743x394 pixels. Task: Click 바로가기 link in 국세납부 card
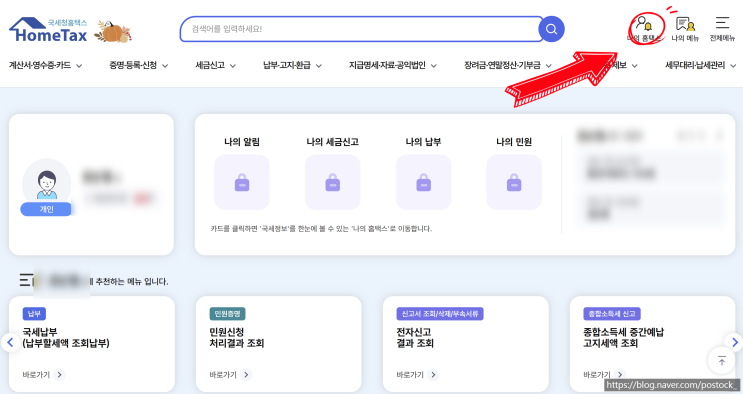tap(36, 375)
